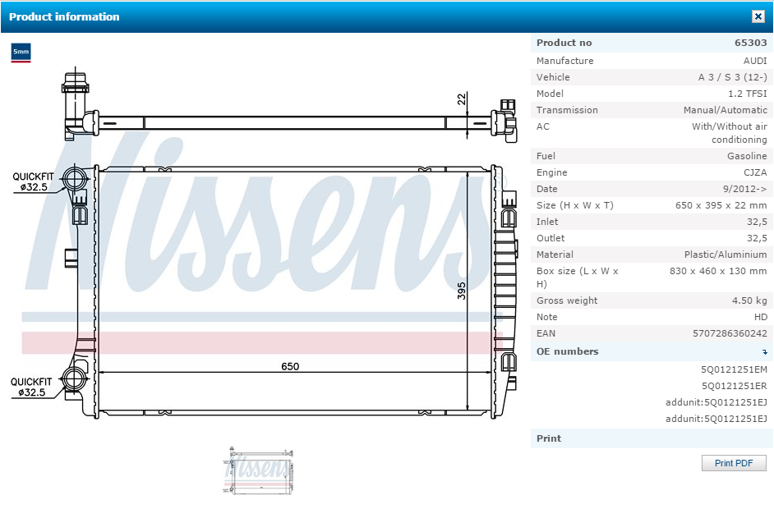Click box size value 830 x 460 x 130 mm
The image size is (774, 532).
pos(718,271)
